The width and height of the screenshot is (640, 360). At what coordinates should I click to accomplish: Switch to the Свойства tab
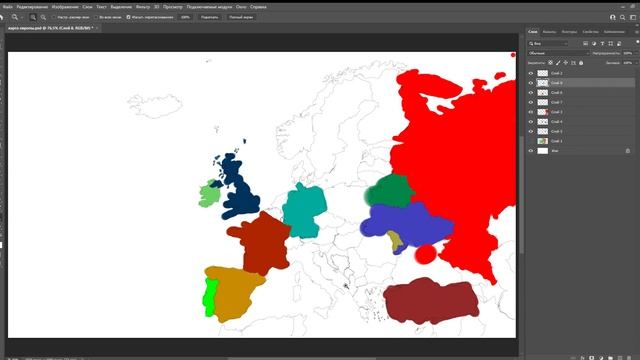click(590, 32)
